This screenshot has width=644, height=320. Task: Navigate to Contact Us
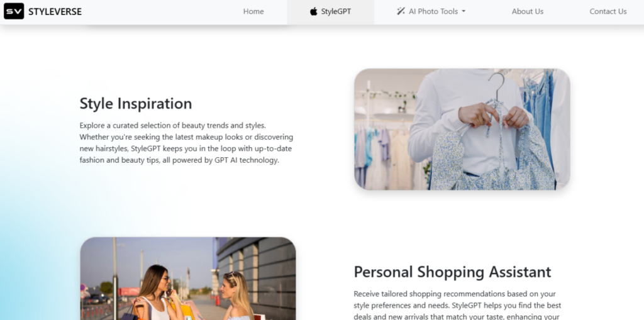click(x=608, y=11)
